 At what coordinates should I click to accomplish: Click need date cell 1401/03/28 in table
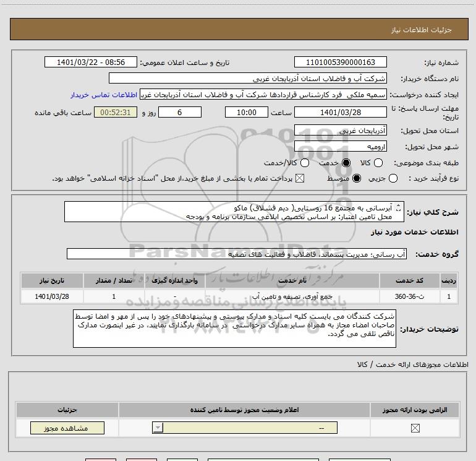click(x=52, y=296)
